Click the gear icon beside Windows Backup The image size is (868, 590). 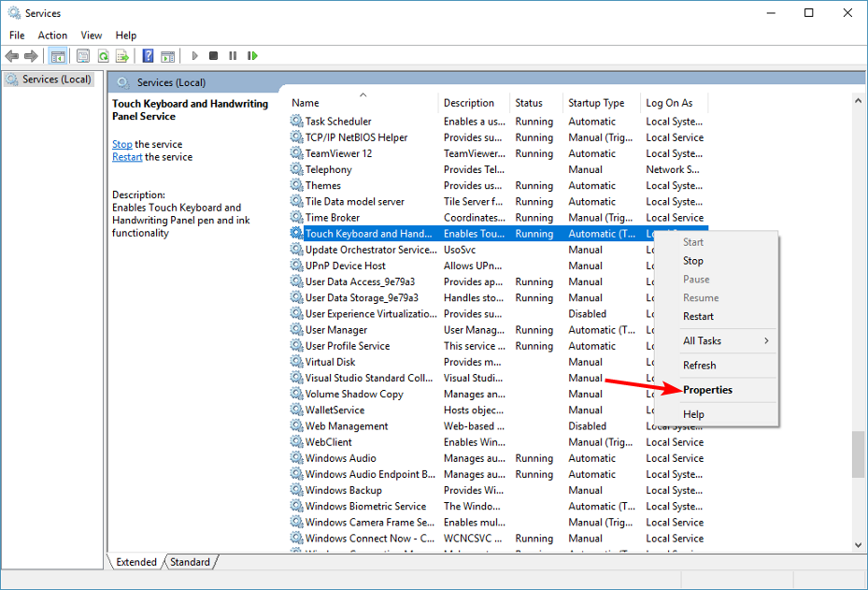tap(297, 490)
